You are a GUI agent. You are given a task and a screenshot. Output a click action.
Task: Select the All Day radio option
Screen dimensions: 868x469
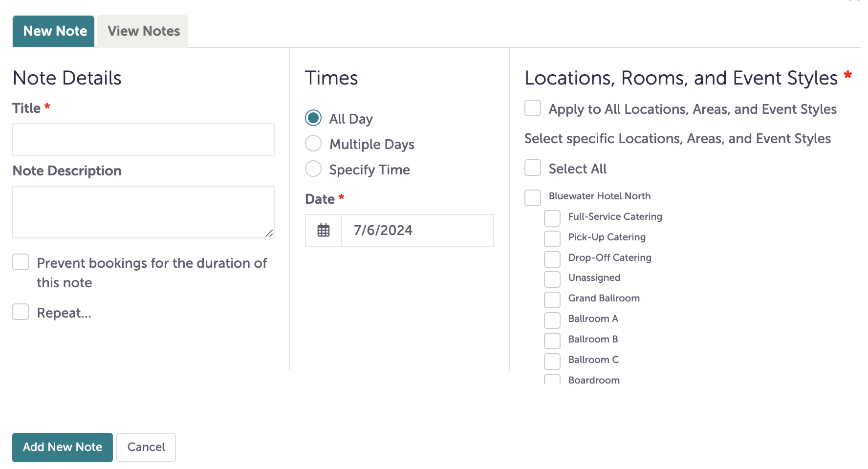tap(313, 118)
